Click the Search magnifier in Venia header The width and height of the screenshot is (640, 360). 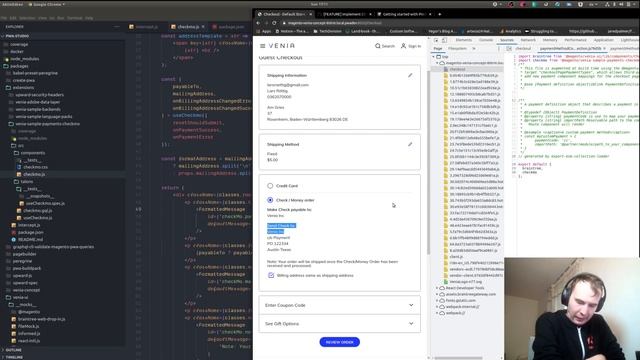(378, 46)
